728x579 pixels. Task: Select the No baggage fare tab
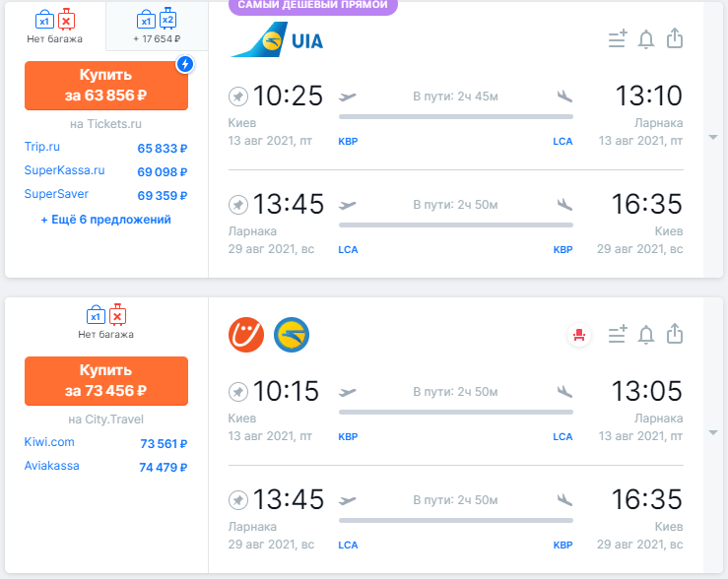(x=55, y=26)
